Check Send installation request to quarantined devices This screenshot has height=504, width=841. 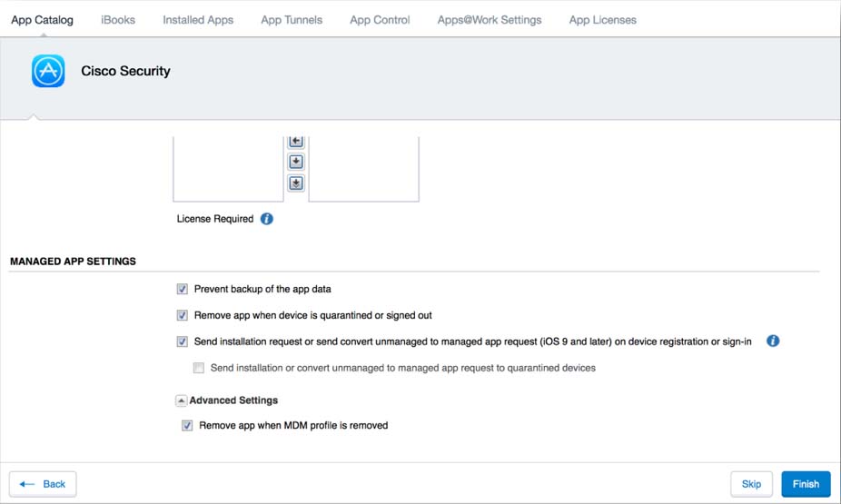coord(199,368)
